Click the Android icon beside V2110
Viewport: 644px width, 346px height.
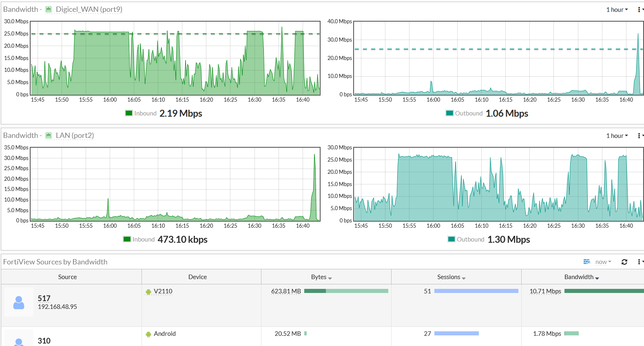(148, 292)
